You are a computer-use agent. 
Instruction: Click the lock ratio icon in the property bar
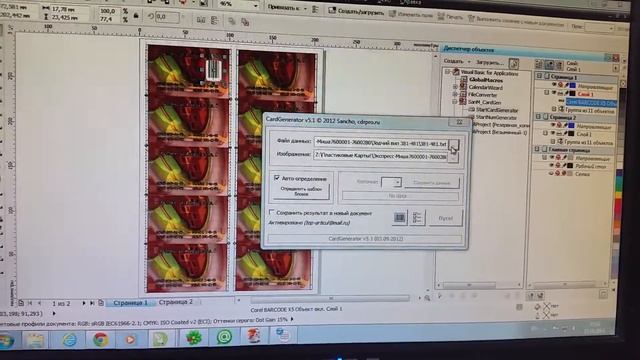pos(136,16)
